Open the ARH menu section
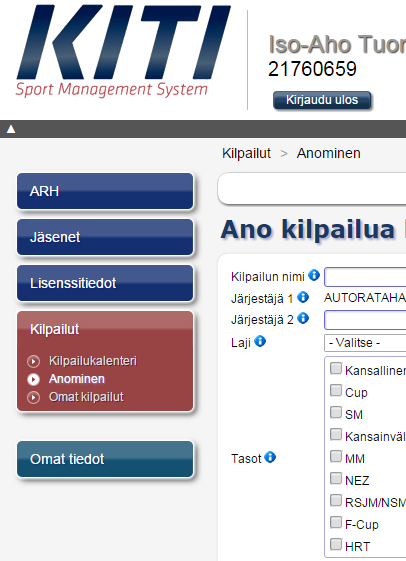Screen dimensions: 406x561 point(105,191)
